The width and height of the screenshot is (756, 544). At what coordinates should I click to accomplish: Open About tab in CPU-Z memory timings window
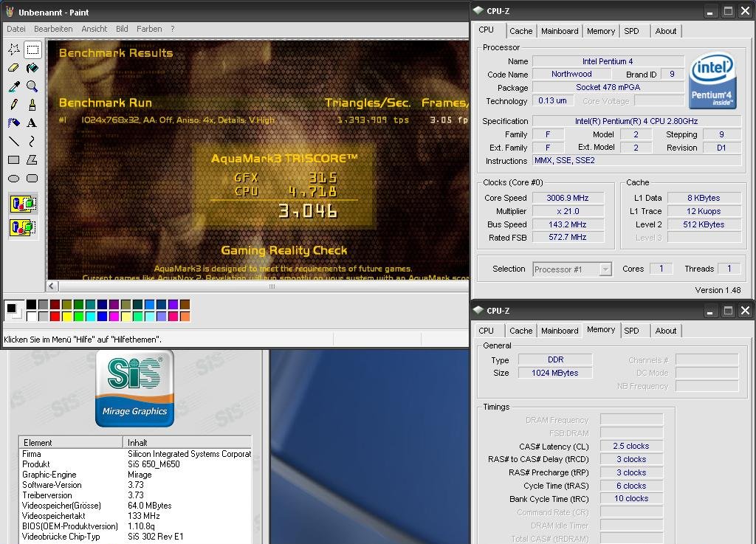(x=665, y=331)
